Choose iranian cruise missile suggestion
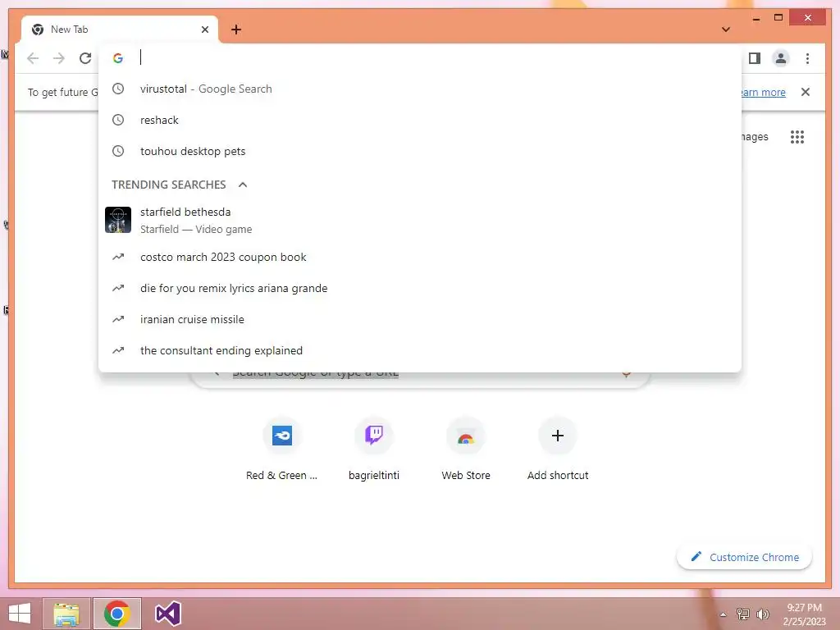The image size is (840, 630). (420, 319)
